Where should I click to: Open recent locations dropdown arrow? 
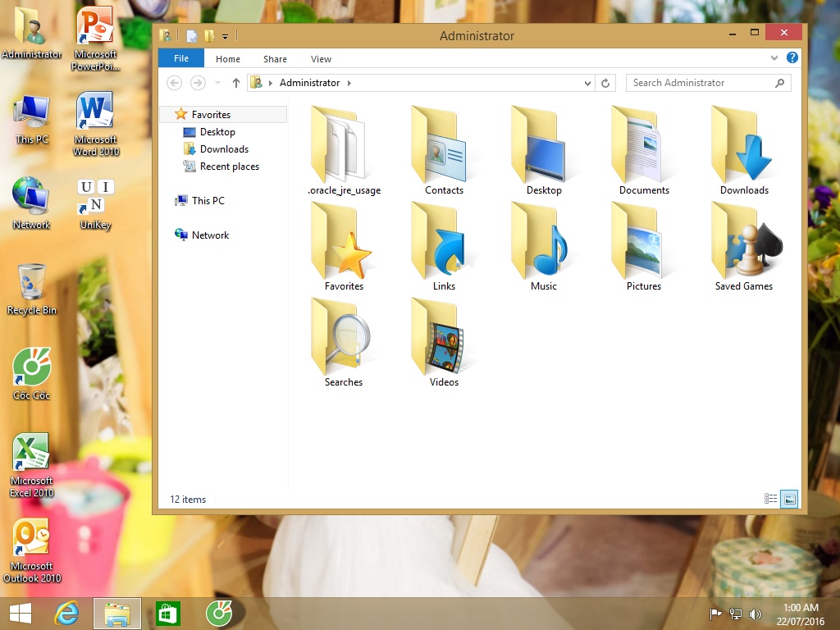pos(217,83)
